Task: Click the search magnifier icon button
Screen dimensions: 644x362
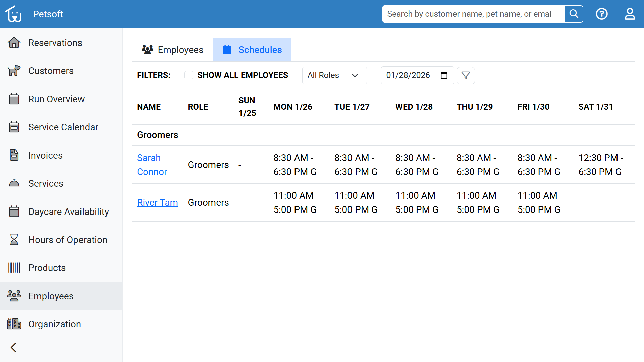Action: [574, 14]
